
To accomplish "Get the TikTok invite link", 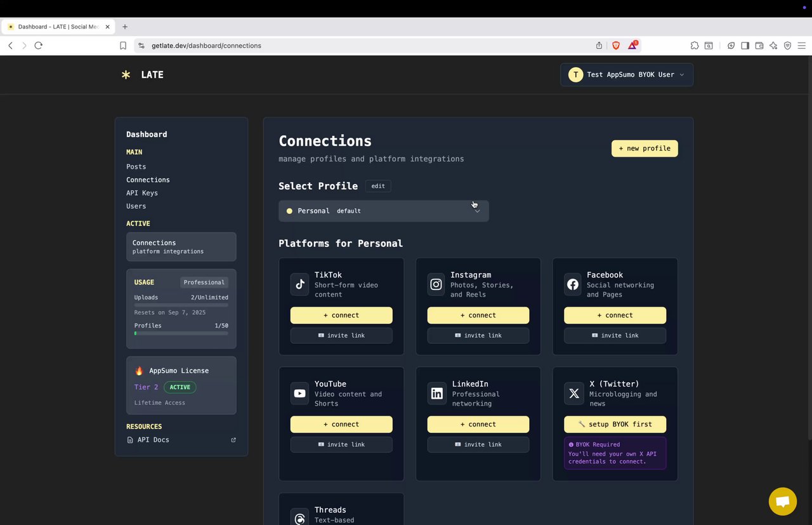I will (x=341, y=336).
